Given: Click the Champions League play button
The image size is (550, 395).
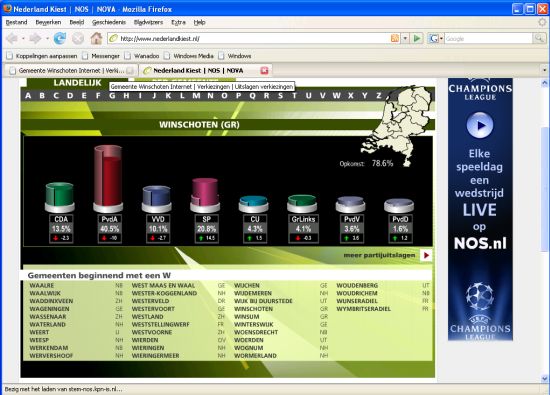Looking at the screenshot, I should pyautogui.click(x=480, y=125).
